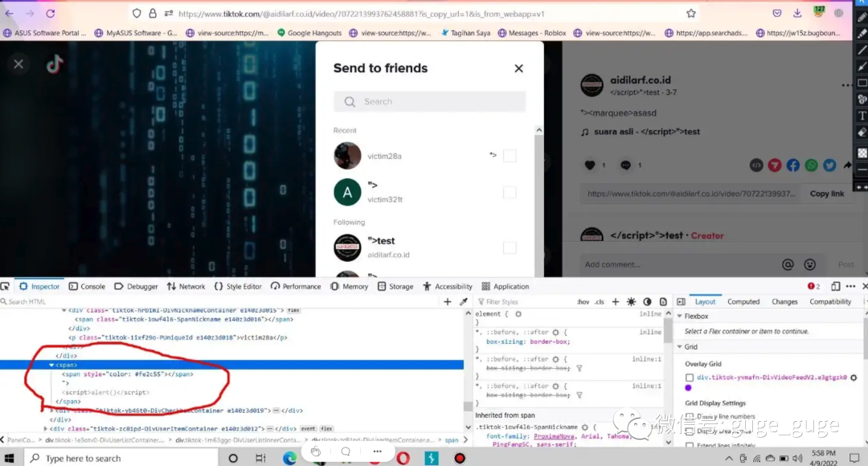868x466 pixels.
Task: Switch to the Changes tab
Action: [784, 301]
